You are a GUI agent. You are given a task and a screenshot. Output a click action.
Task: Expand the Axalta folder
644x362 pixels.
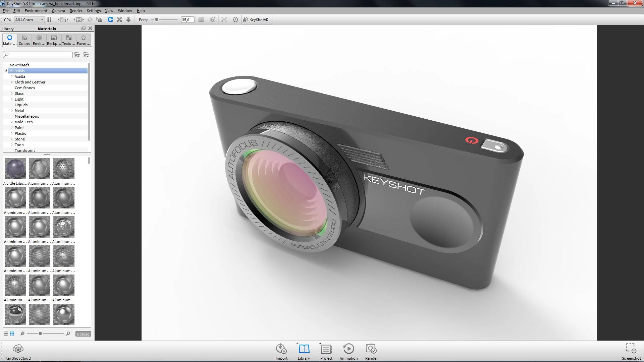(11, 76)
